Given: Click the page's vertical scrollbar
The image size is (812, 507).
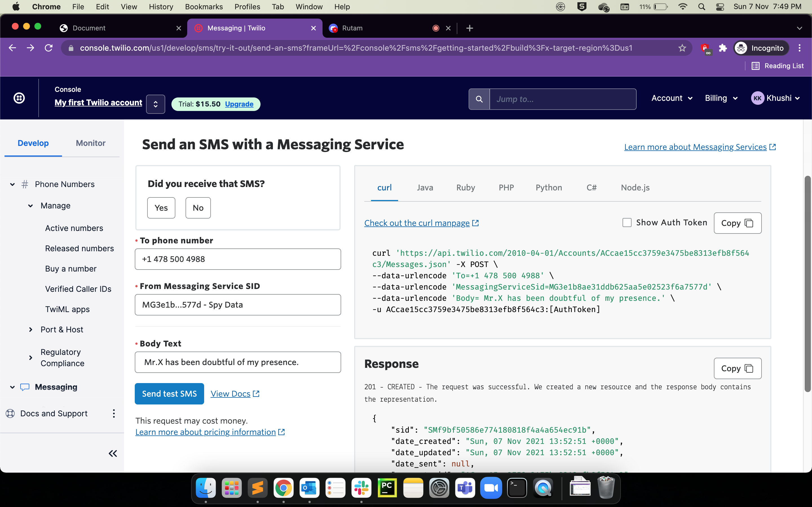Looking at the screenshot, I should click(x=808, y=283).
